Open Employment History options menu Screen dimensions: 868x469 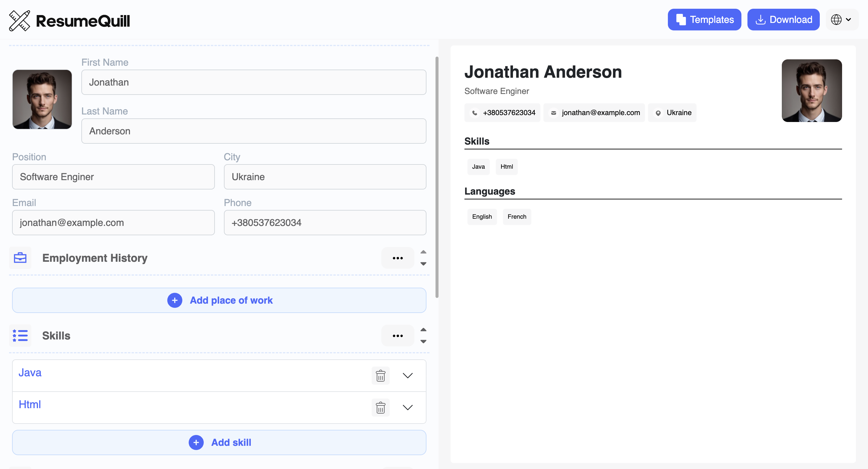pos(398,258)
